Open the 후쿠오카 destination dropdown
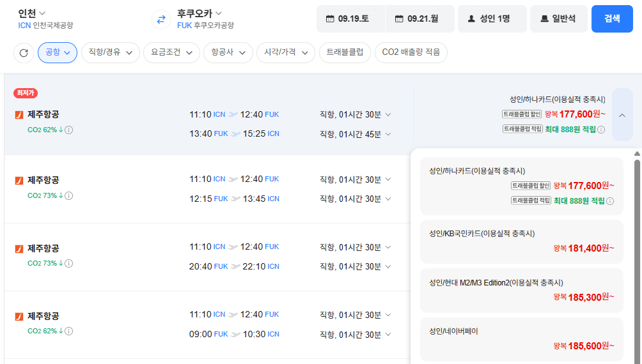 click(x=200, y=13)
